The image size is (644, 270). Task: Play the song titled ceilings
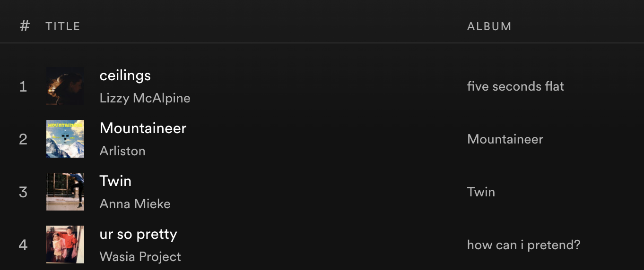click(125, 76)
